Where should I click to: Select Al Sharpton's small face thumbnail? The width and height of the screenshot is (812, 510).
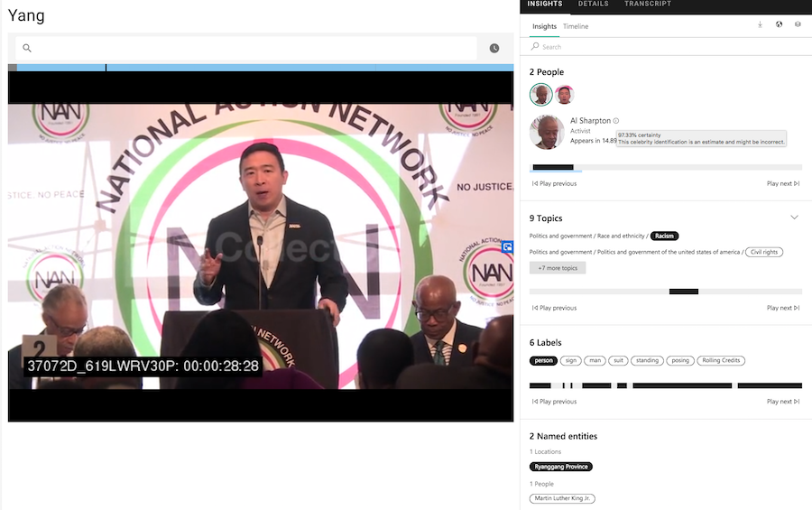point(540,95)
